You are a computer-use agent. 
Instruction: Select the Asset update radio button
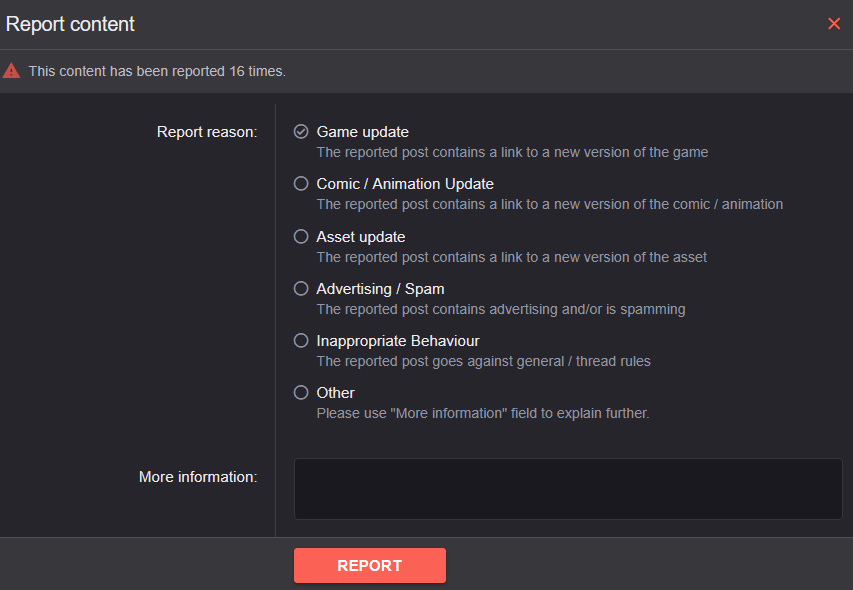301,237
